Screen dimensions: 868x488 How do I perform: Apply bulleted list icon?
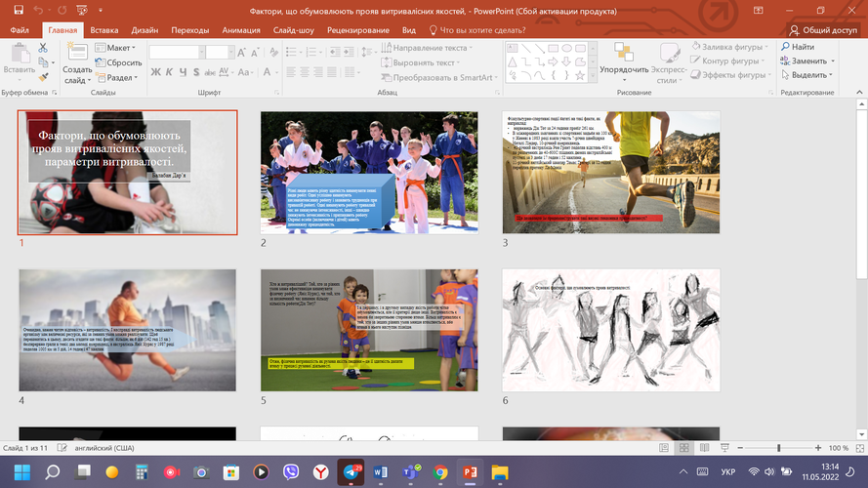pyautogui.click(x=291, y=52)
